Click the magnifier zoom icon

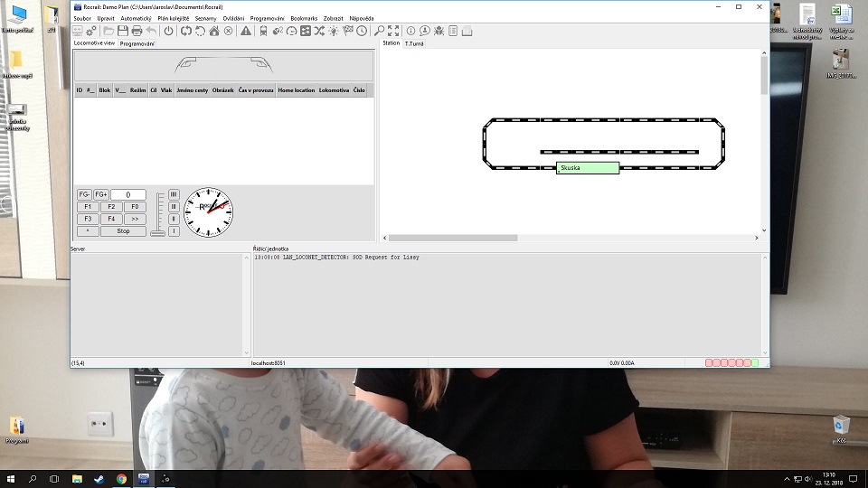point(380,31)
